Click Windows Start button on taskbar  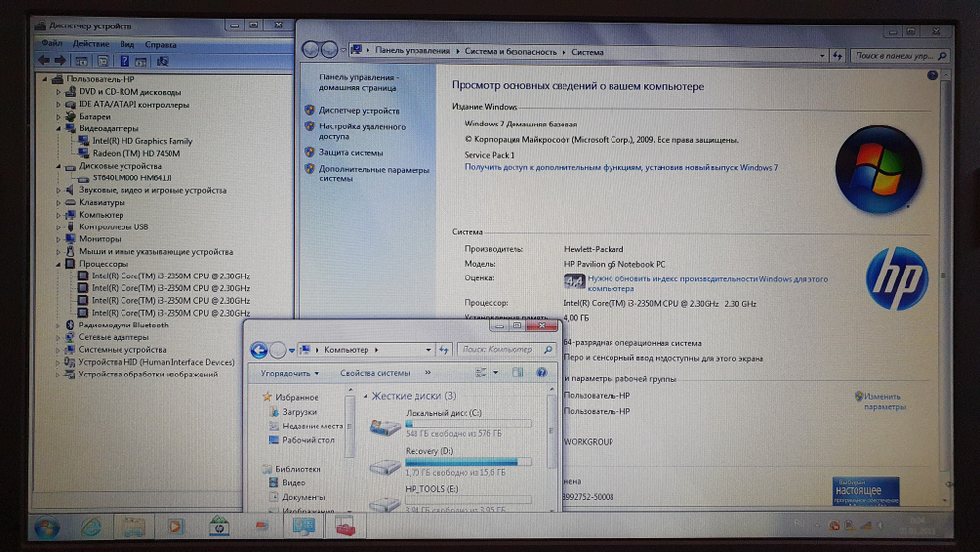tap(47, 527)
